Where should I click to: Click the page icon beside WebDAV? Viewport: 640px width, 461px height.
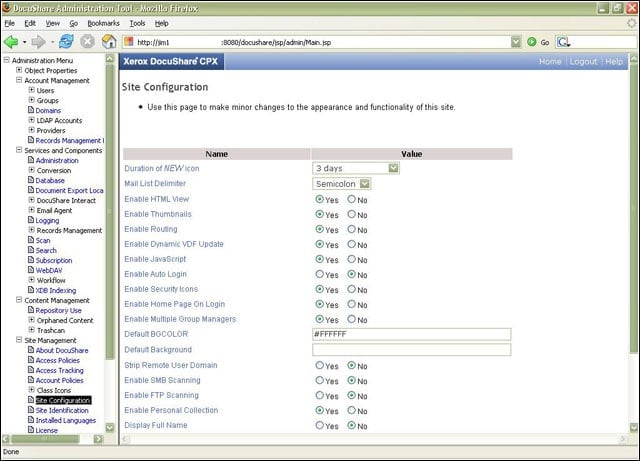31,270
